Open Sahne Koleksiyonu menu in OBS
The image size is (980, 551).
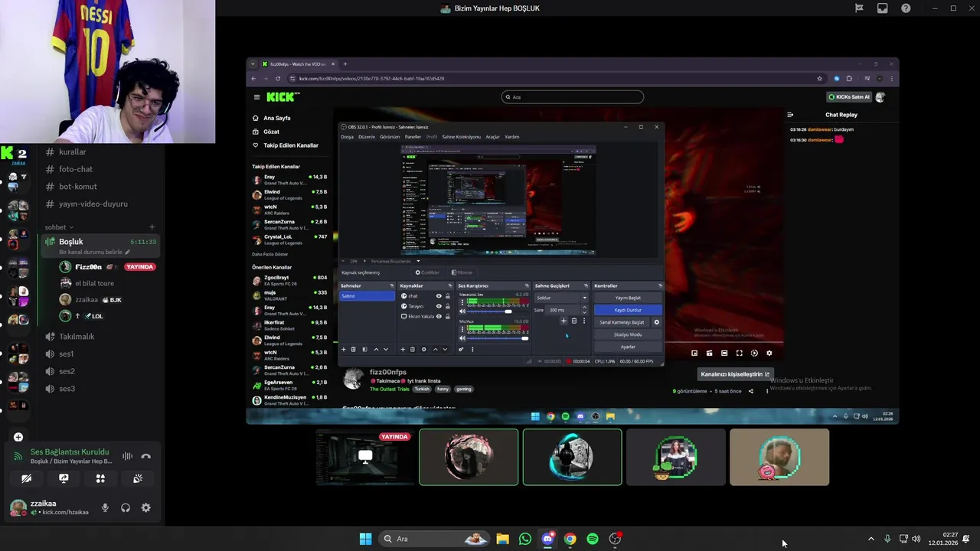click(x=461, y=137)
